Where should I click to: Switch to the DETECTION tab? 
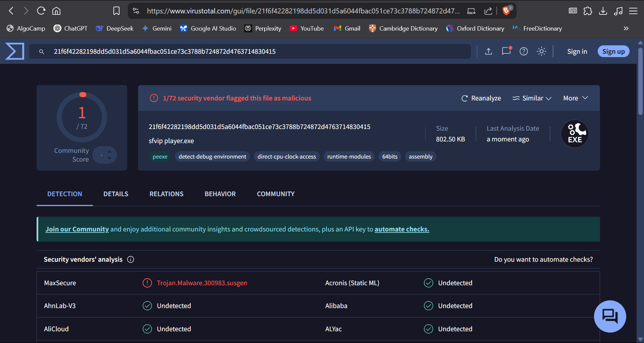pyautogui.click(x=64, y=194)
